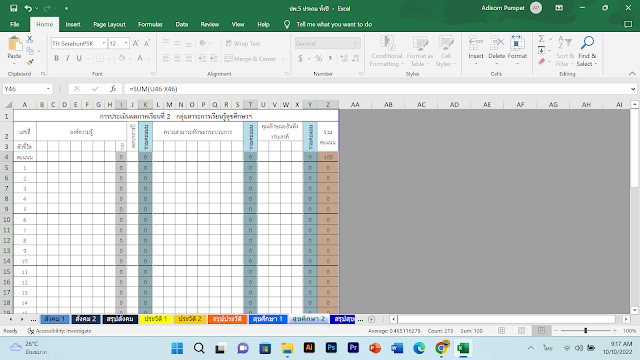Image resolution: width=640 pixels, height=360 pixels.
Task: Open Format as Table gallery
Action: tap(420, 51)
